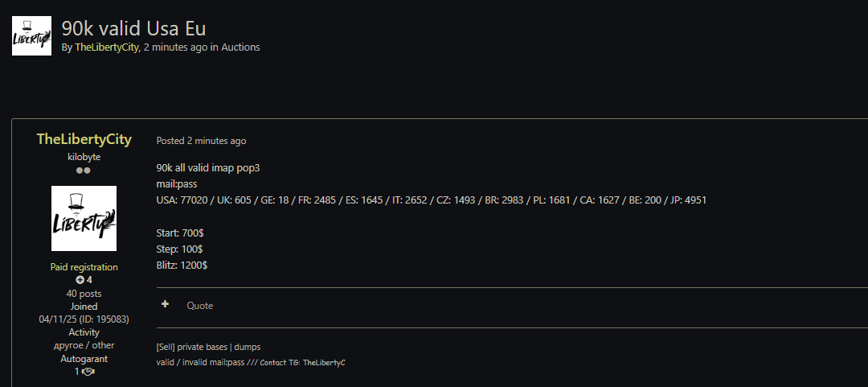Click the 'другое / other' activity text
Screen dimensions: 868x387
(x=84, y=345)
